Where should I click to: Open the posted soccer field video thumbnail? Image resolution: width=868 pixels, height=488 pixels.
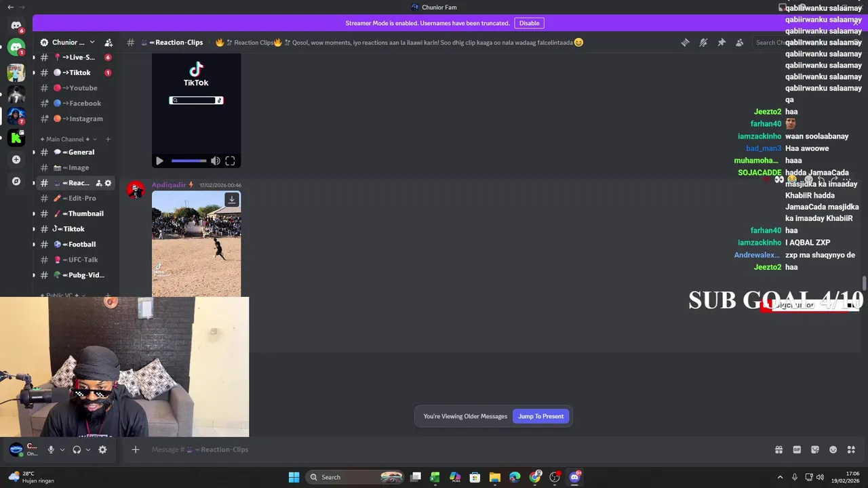point(196,244)
